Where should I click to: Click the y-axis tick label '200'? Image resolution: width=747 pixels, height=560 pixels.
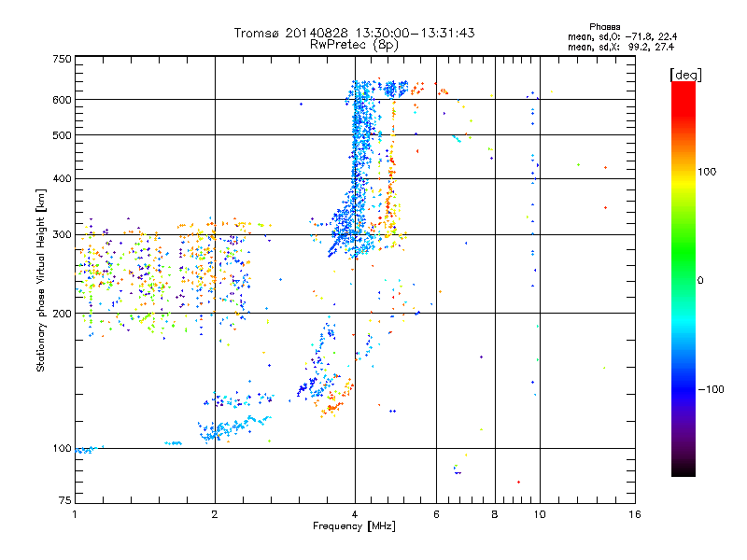[62, 314]
